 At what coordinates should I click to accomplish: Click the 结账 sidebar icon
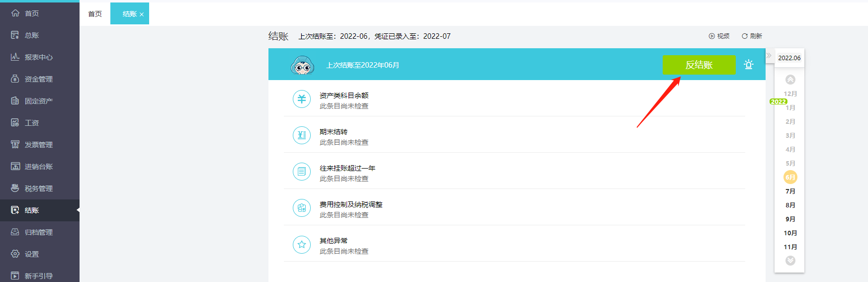(15, 210)
